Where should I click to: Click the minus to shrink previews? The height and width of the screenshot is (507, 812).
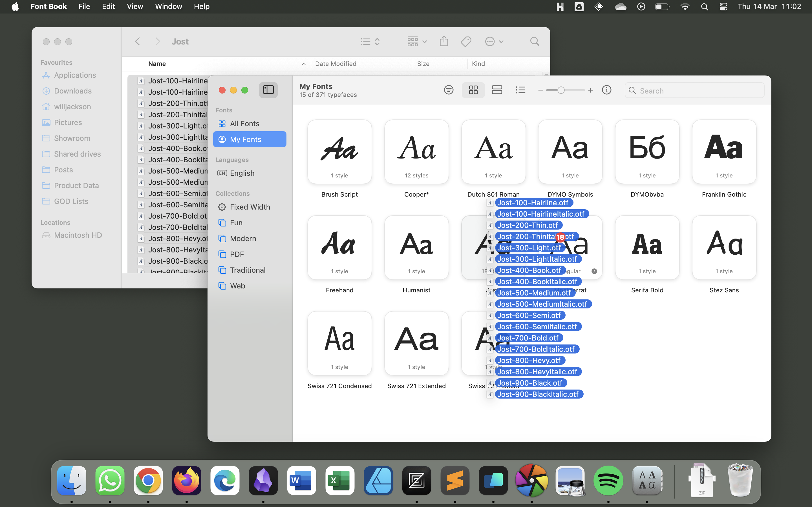tap(540, 90)
